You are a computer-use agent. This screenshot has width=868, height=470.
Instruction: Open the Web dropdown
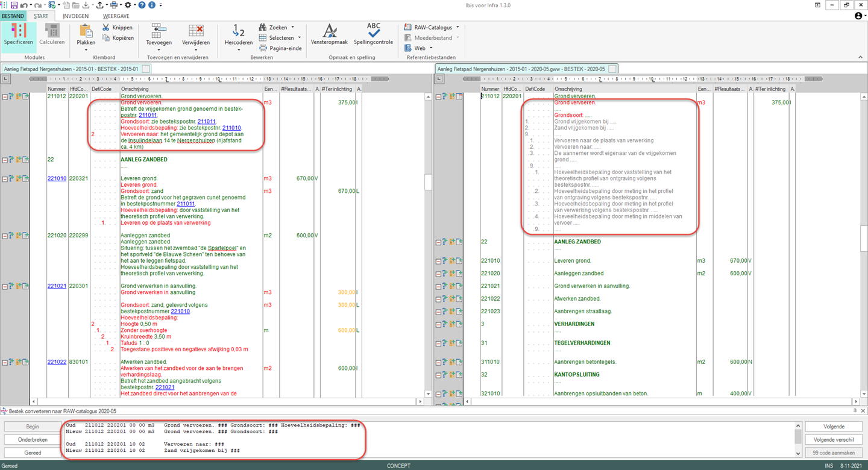430,48
